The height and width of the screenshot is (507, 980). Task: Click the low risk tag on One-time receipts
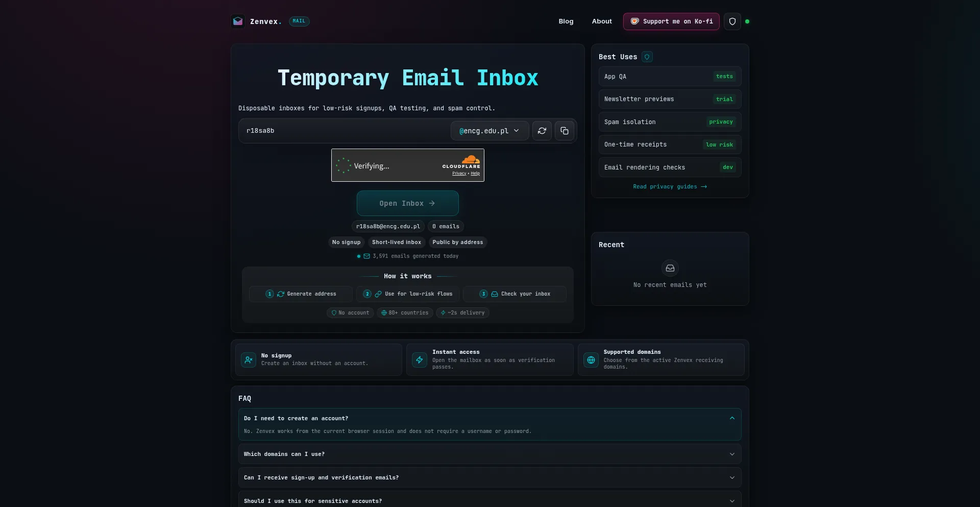[x=719, y=144]
